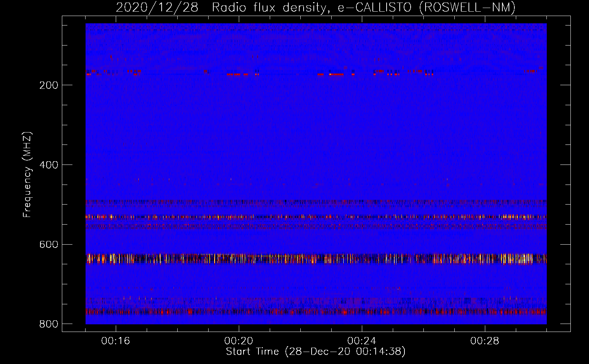Click the 600 frequency tick label
The image size is (589, 364).
click(49, 244)
